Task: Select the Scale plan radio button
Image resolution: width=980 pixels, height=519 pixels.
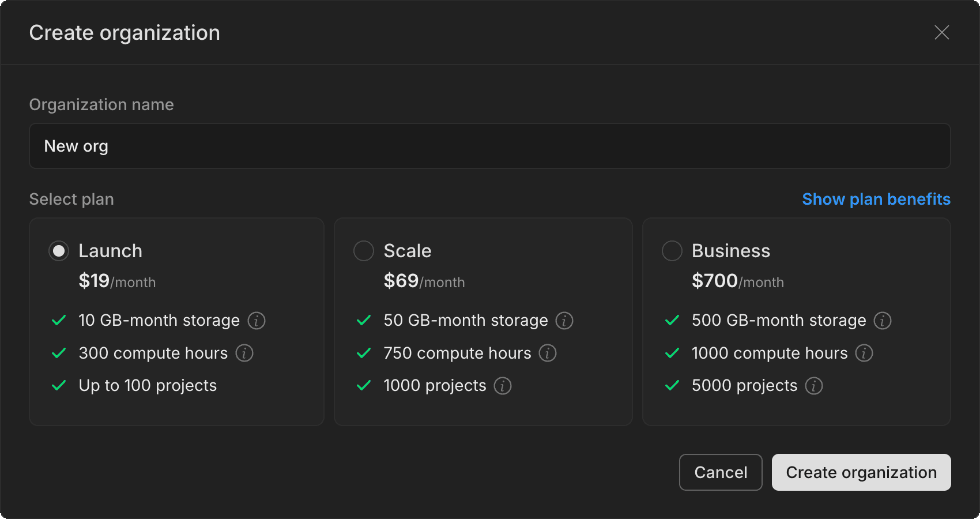Action: (x=364, y=250)
